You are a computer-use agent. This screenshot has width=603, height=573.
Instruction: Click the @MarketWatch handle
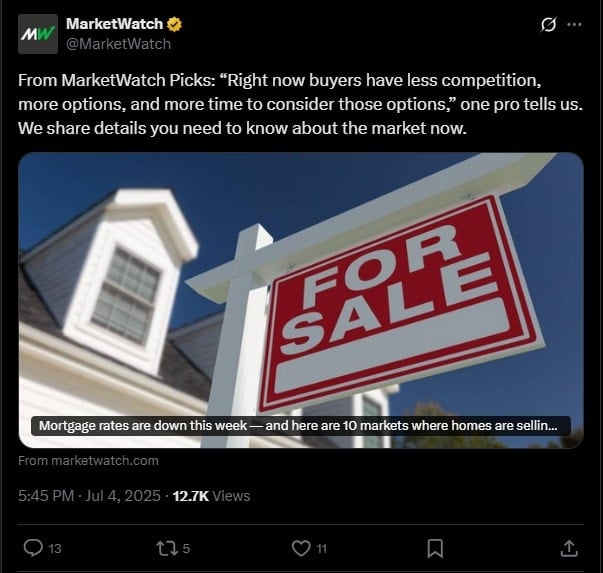[x=118, y=44]
